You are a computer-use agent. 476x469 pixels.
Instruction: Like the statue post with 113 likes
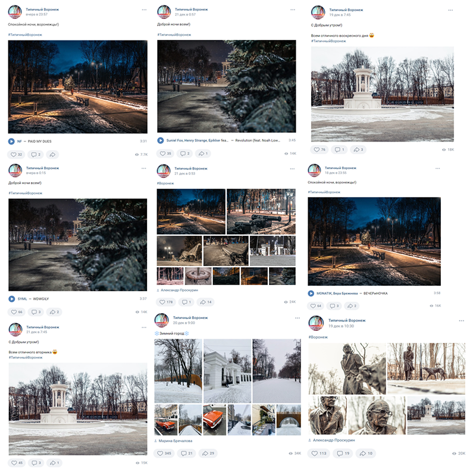tap(318, 454)
